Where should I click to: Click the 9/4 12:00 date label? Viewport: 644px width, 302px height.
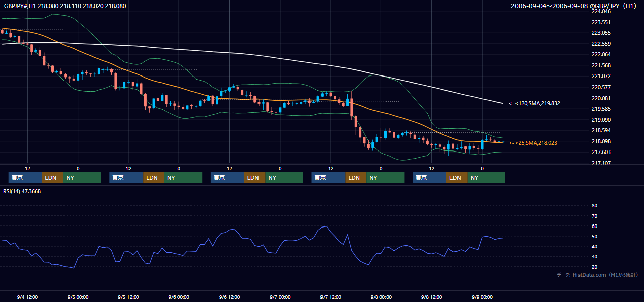point(27,297)
